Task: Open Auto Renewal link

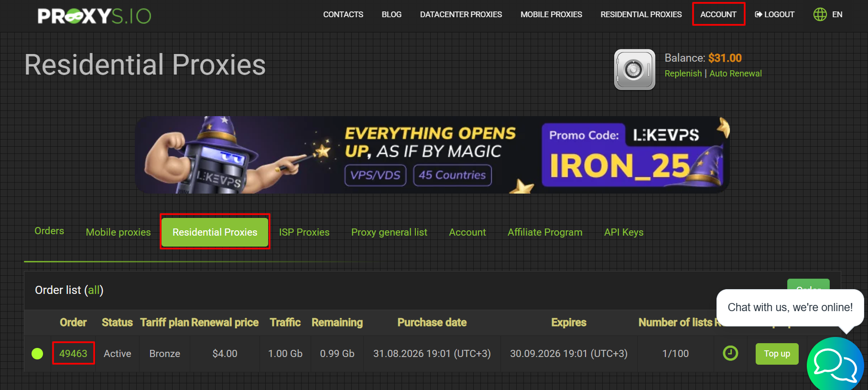Action: (x=735, y=74)
